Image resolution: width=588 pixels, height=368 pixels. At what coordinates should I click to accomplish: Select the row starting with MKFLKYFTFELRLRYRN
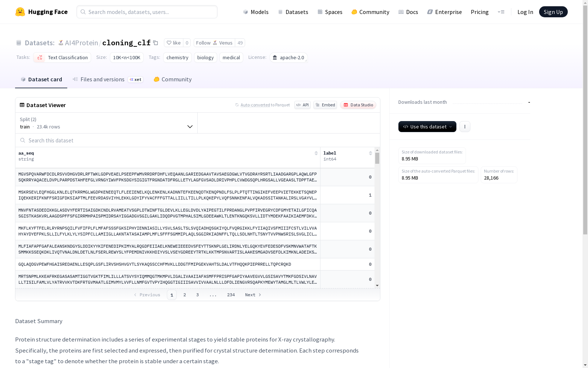click(195, 231)
